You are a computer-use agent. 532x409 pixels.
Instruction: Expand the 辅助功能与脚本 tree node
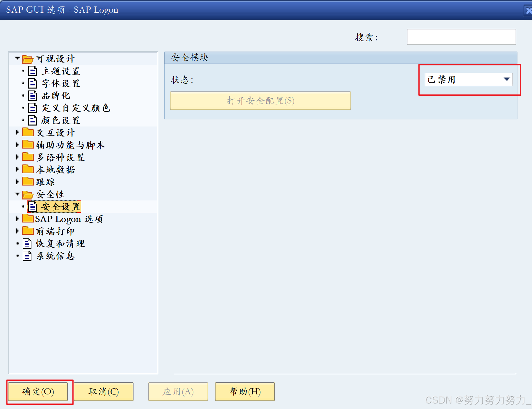17,145
